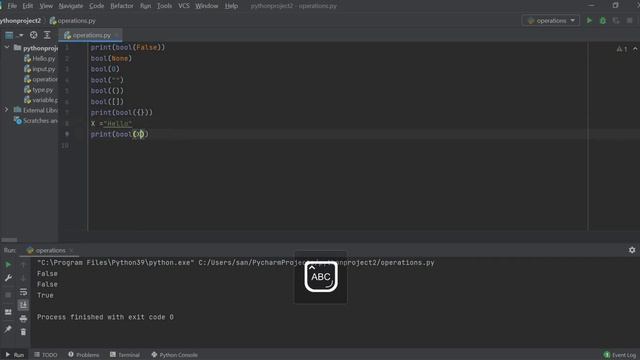
Task: Click the wrench settings icon in the Run panel
Action: coord(8,278)
